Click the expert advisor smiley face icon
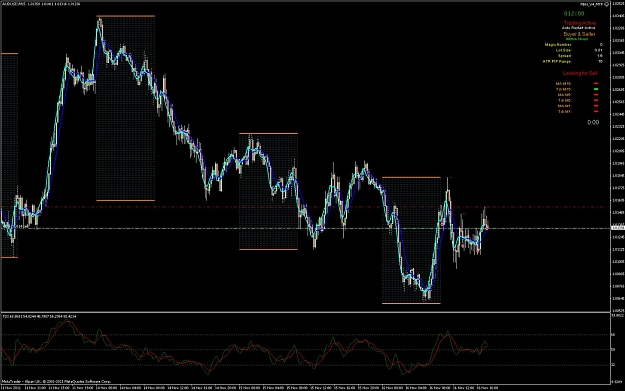Viewport: 625px width, 391px height. pyautogui.click(x=607, y=4)
